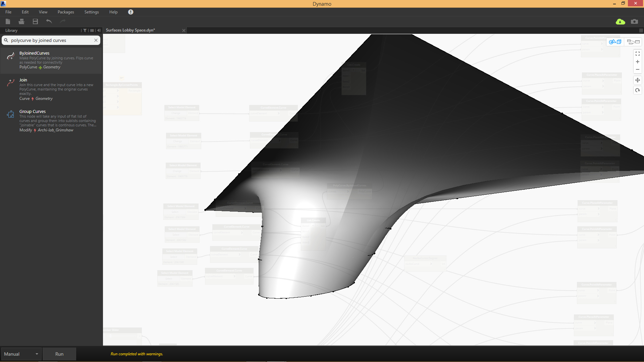
Task: Click the Open file folder icon
Action: [21, 21]
